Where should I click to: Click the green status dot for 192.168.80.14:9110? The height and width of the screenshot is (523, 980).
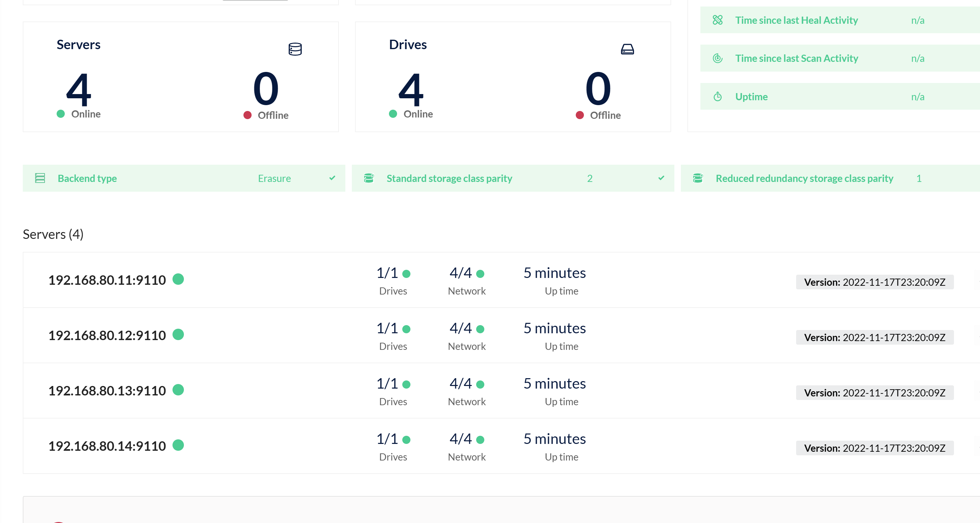pyautogui.click(x=178, y=445)
